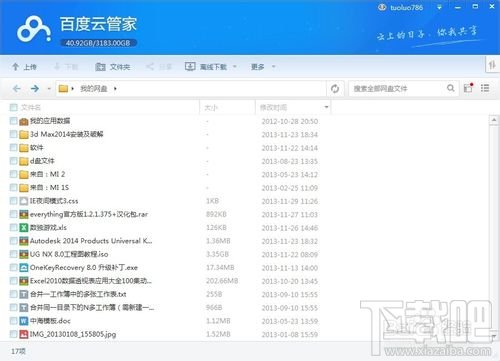Open the transfer list arrows icon
The image size is (500, 361).
pyautogui.click(x=492, y=64)
